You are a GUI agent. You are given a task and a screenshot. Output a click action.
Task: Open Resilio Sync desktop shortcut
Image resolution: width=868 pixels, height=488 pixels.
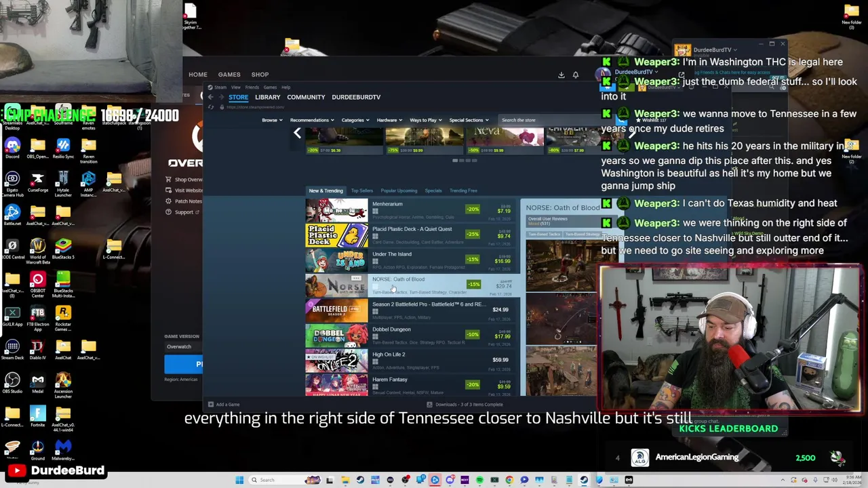point(63,148)
